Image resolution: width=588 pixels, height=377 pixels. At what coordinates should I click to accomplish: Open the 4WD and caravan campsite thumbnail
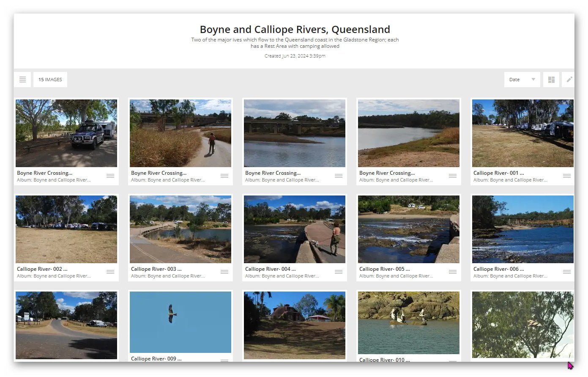(66, 133)
